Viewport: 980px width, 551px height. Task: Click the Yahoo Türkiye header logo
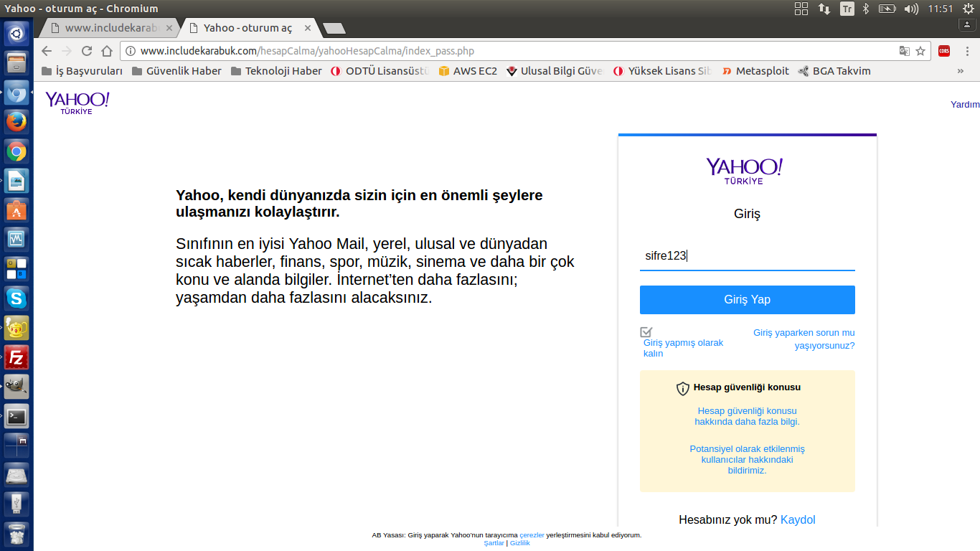coord(77,103)
